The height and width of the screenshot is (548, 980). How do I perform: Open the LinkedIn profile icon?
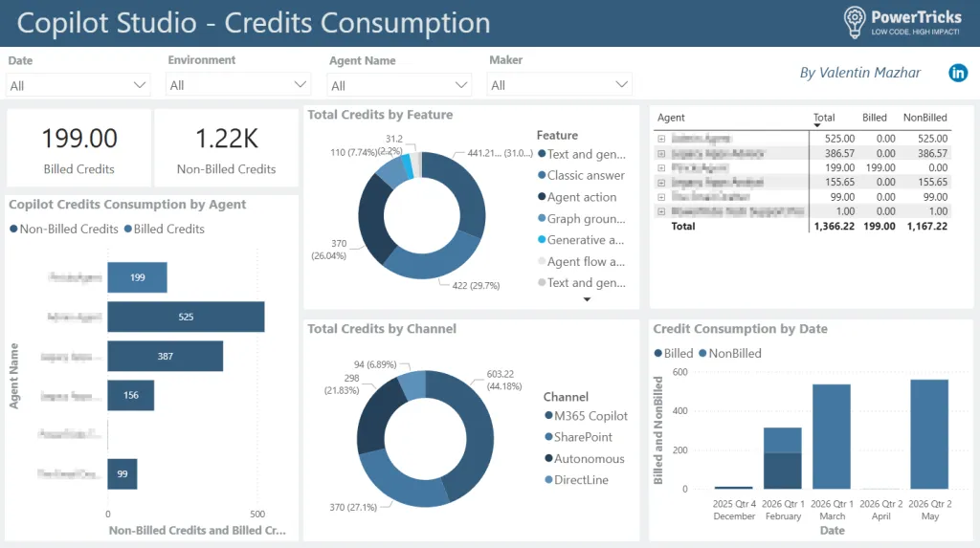click(957, 73)
